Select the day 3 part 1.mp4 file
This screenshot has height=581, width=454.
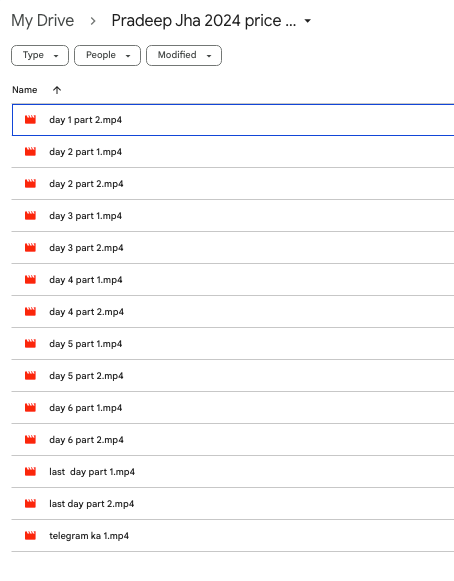[x=233, y=216]
